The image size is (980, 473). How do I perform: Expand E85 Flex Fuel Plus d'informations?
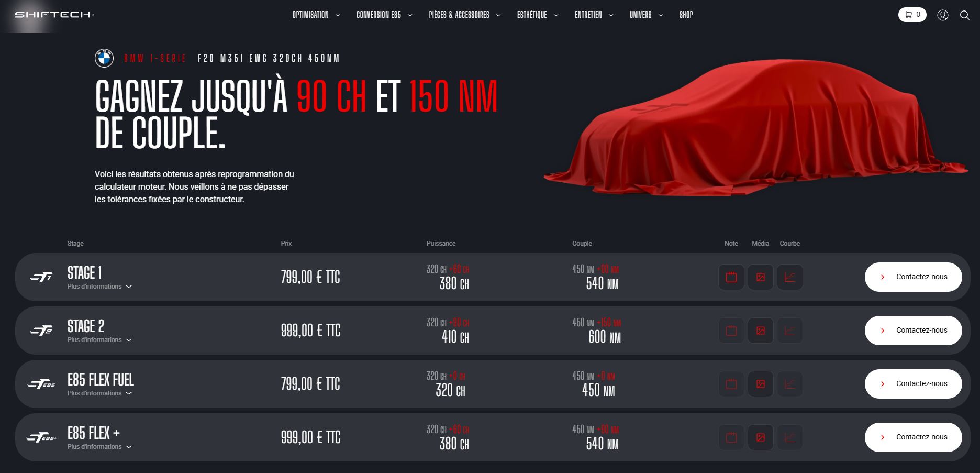tap(99, 393)
